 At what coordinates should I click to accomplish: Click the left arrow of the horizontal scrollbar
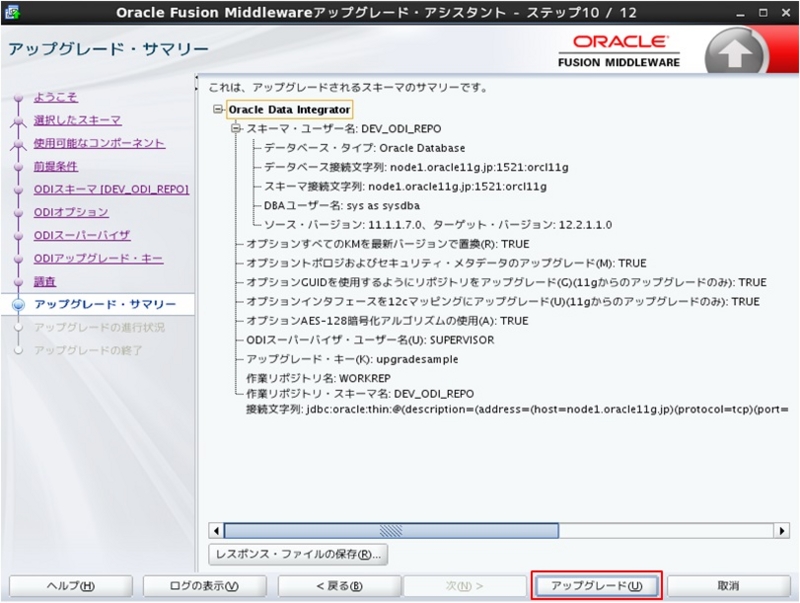pos(216,531)
